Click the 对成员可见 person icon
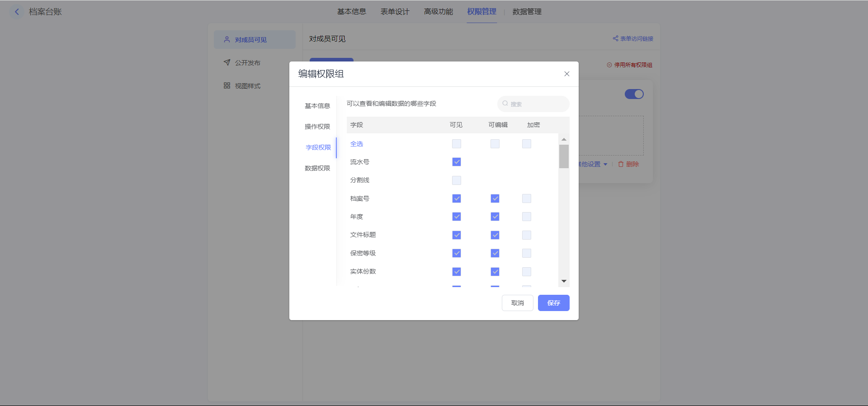 point(227,39)
